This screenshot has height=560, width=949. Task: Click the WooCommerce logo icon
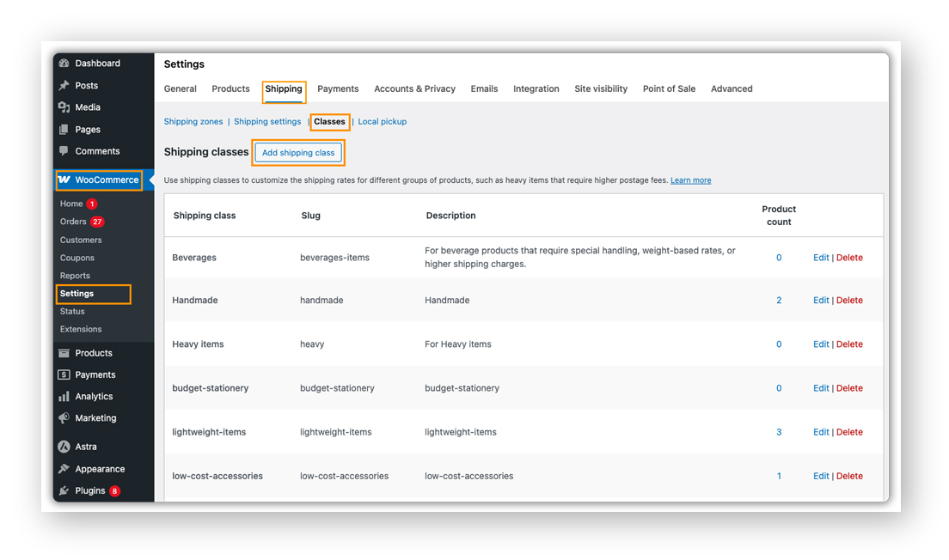64,180
